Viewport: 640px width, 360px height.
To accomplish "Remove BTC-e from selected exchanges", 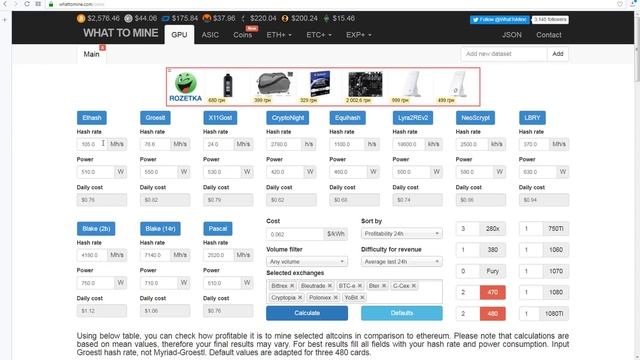I will 360,286.
